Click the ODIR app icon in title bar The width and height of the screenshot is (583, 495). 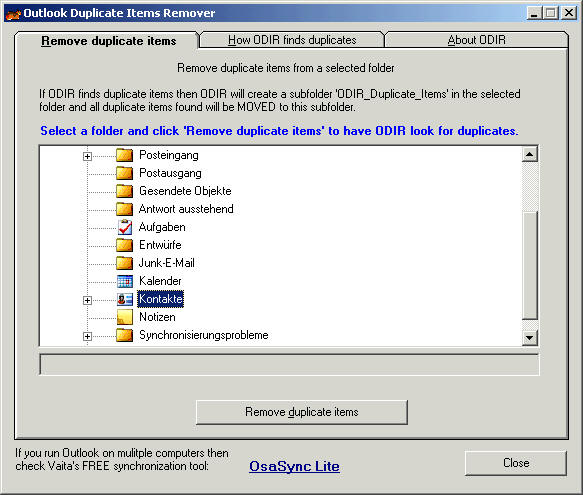point(13,14)
